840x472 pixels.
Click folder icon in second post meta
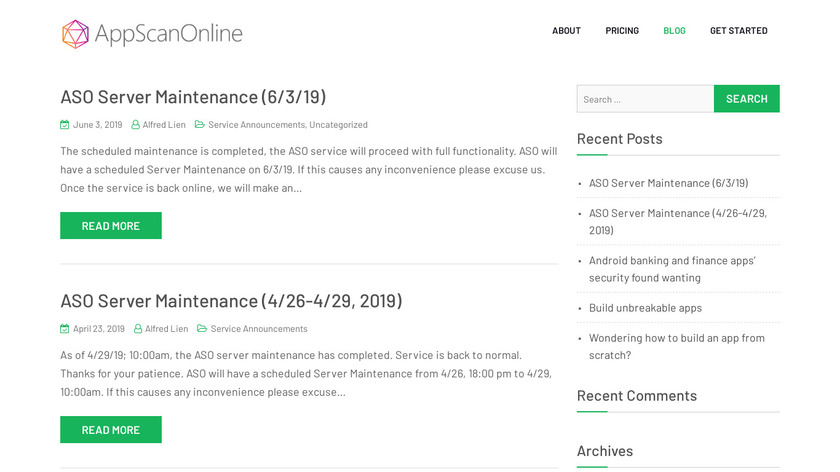(202, 329)
